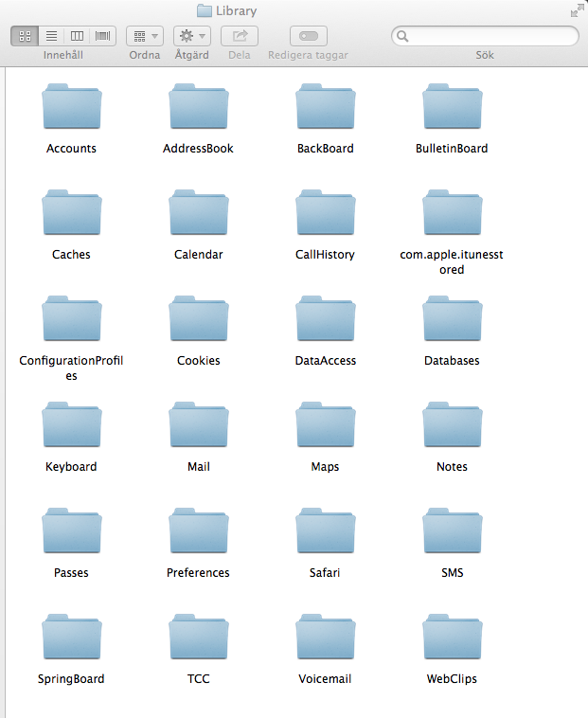Click in the Sök search field

coord(485,36)
